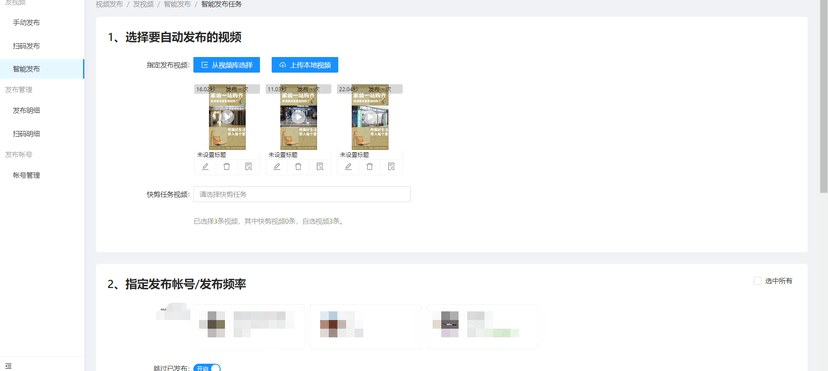Open the 快剪任务视频 select box
828x371 pixels.
click(x=302, y=194)
